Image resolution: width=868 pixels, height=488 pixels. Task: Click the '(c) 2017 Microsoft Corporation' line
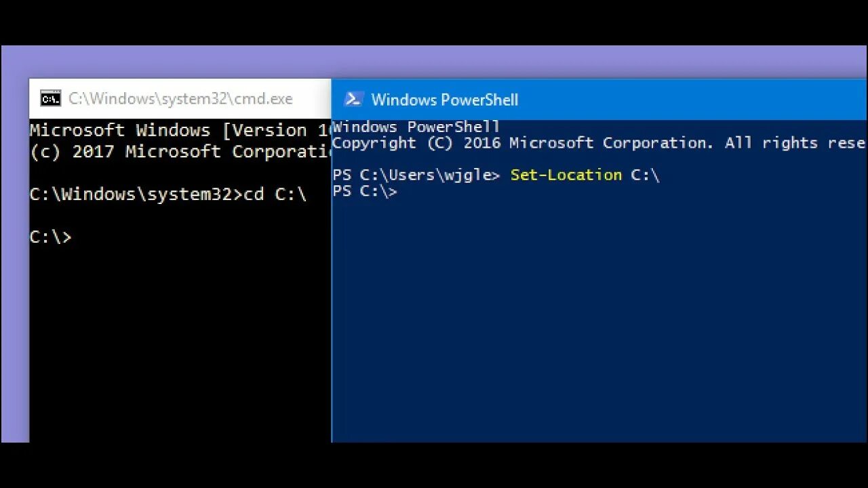180,152
